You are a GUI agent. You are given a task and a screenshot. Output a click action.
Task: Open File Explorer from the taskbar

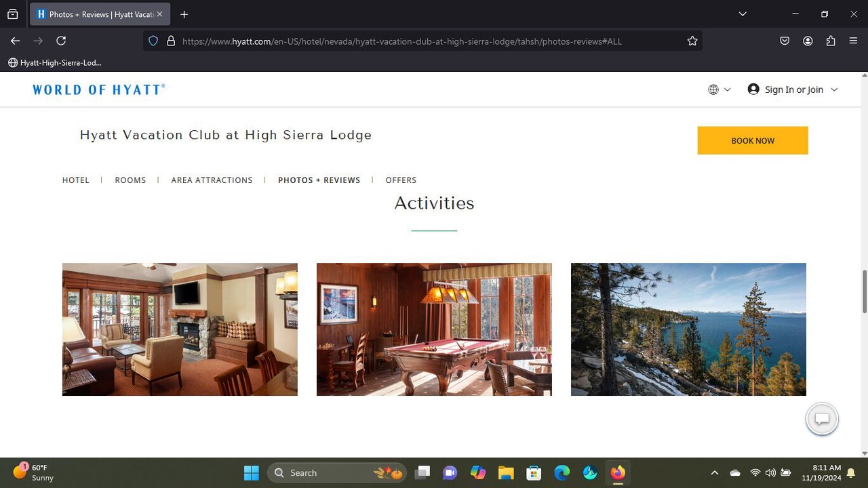[506, 472]
